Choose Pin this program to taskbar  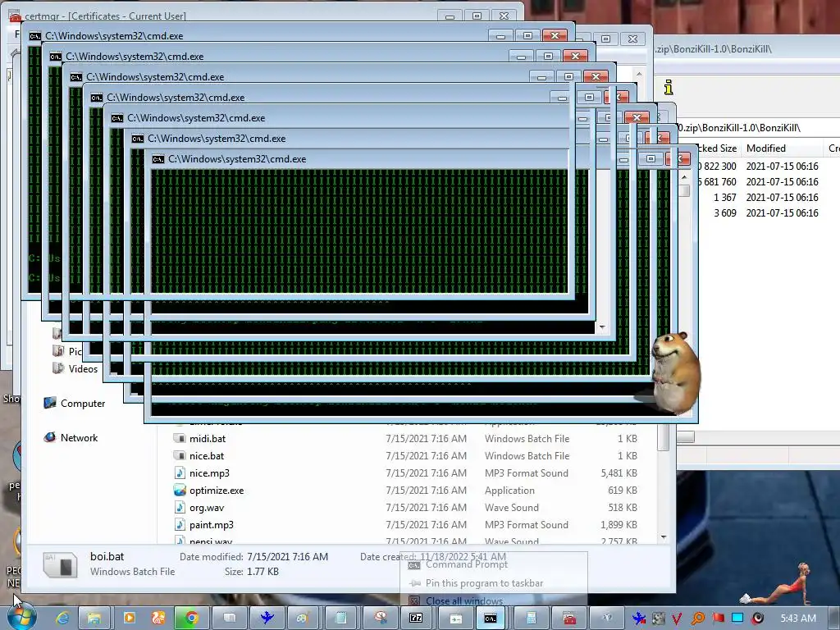(x=484, y=583)
